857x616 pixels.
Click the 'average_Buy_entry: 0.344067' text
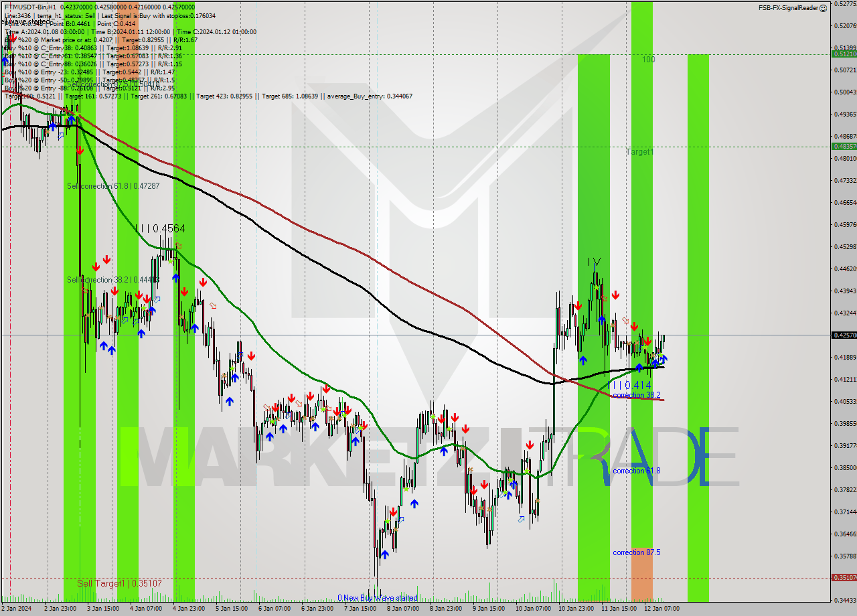(370, 96)
